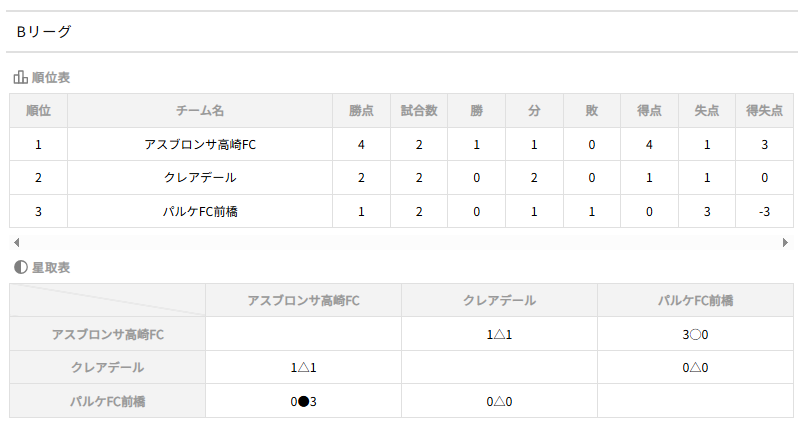Click the Bリーグ section heading
804x422 pixels.
[44, 32]
